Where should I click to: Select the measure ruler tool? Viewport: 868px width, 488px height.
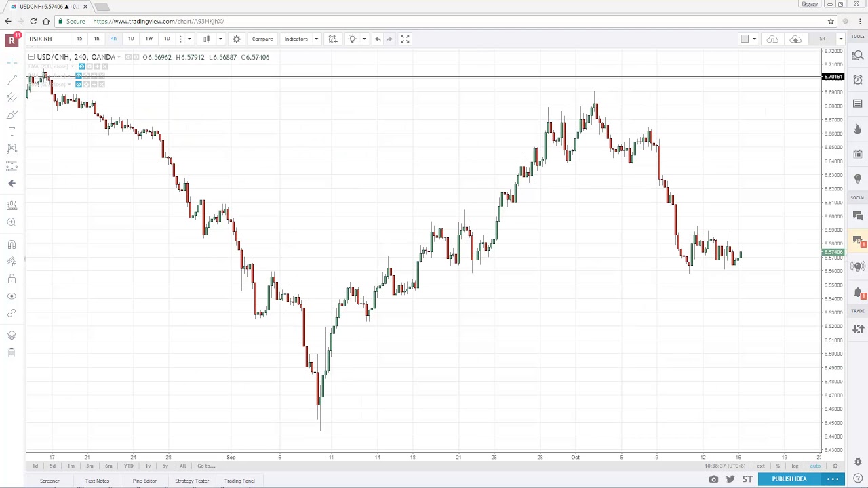coord(12,205)
